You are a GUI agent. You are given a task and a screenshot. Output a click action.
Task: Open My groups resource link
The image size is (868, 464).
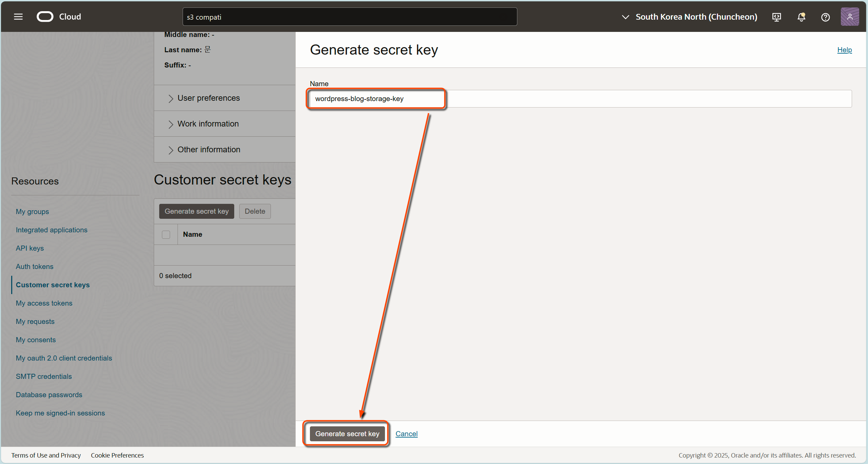pyautogui.click(x=32, y=211)
